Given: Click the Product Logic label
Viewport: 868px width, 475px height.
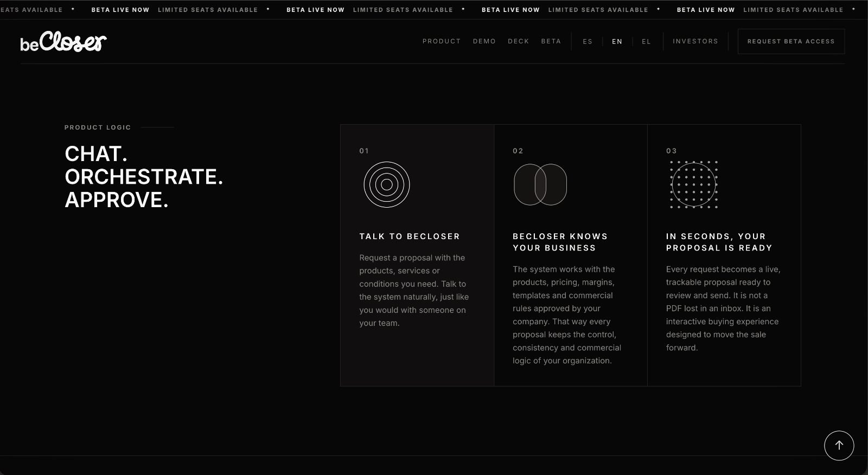Looking at the screenshot, I should click(98, 127).
